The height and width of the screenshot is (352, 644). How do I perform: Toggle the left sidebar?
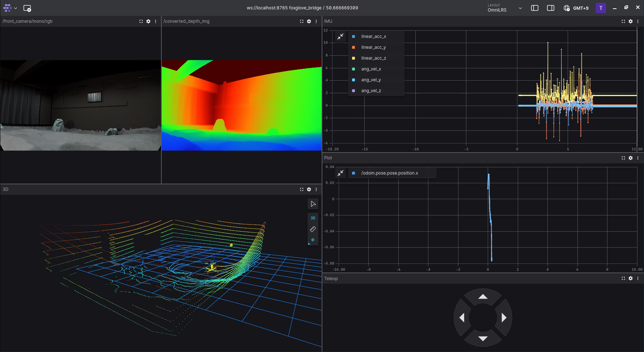(x=535, y=8)
